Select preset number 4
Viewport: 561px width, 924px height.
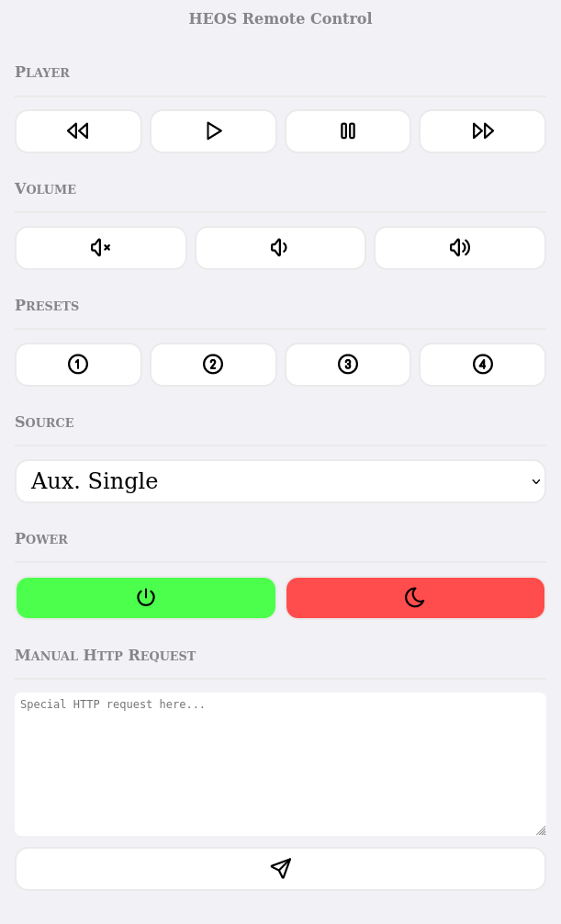pyautogui.click(x=482, y=364)
